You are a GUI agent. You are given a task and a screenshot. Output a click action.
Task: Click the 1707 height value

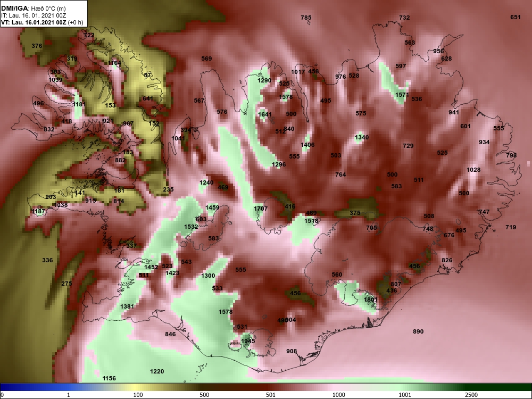[x=261, y=209]
